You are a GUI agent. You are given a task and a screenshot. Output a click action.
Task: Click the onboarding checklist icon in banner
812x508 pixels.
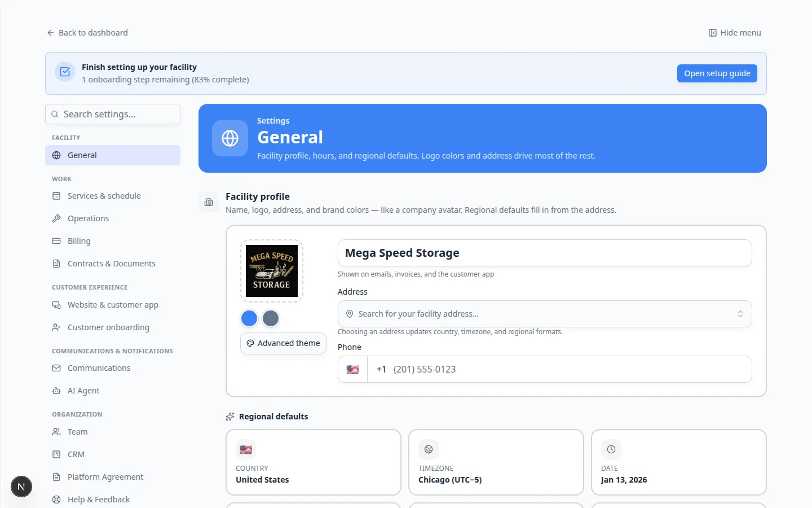[65, 72]
